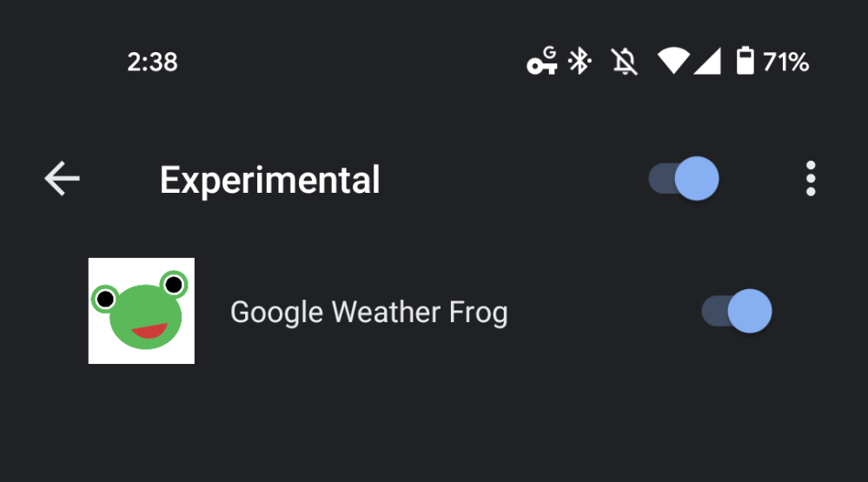Tap the 2:38 clock in status bar
868x482 pixels.
(x=152, y=63)
